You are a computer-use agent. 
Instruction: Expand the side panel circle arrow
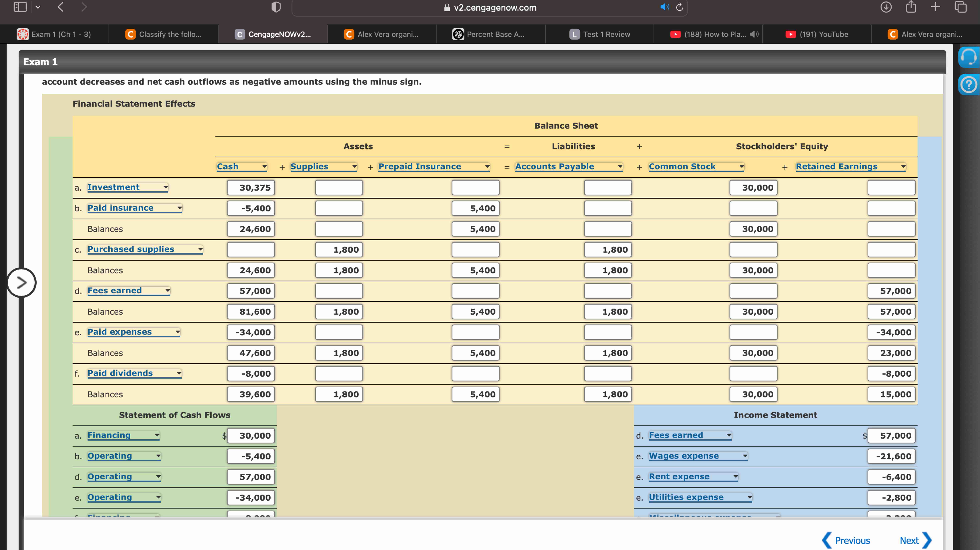21,282
